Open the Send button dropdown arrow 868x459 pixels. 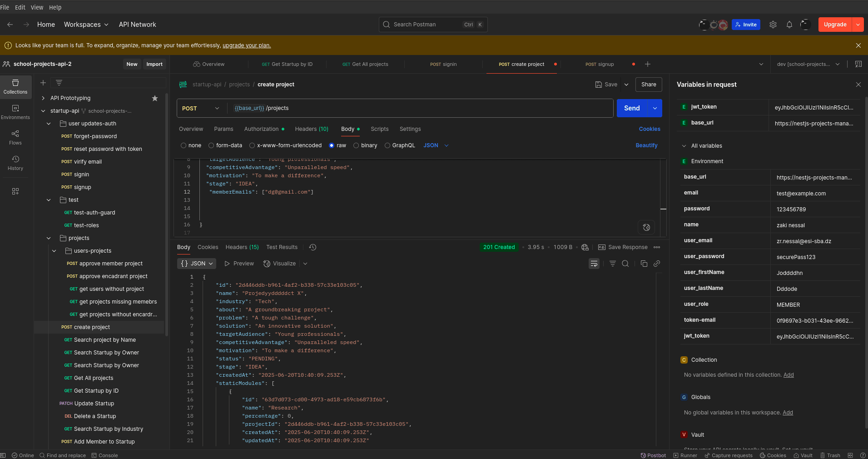pyautogui.click(x=655, y=108)
